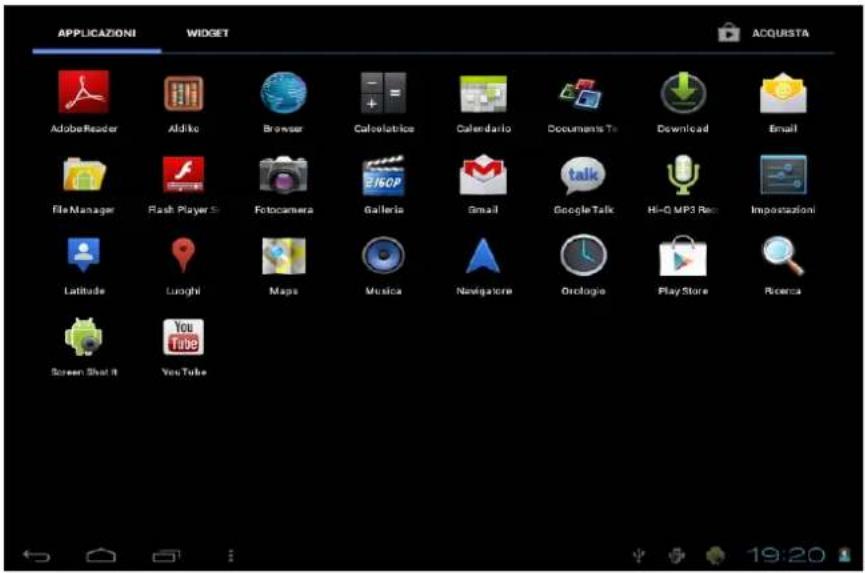865x573 pixels.
Task: Open the Hi-Q MP3 Recorder app
Action: click(x=683, y=174)
